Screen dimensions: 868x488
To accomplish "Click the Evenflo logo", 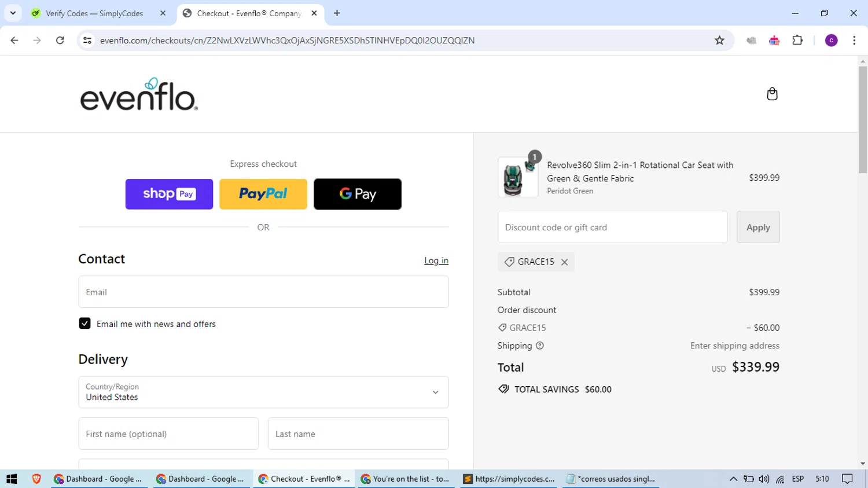I will point(139,94).
